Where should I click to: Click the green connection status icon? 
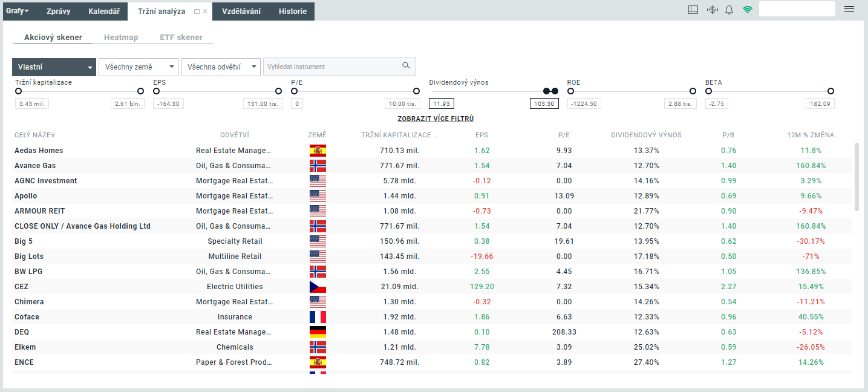click(748, 10)
